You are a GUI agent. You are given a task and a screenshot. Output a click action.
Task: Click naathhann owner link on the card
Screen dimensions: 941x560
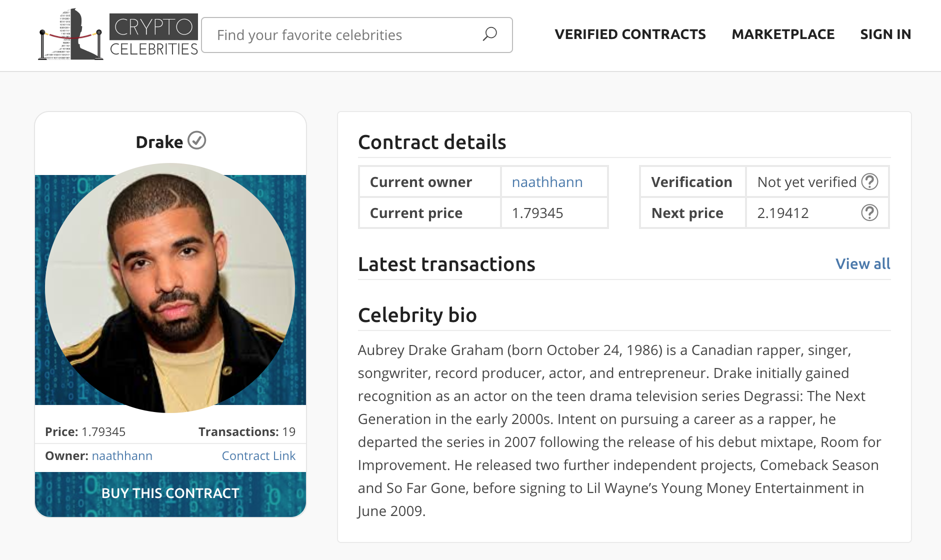[x=122, y=455]
